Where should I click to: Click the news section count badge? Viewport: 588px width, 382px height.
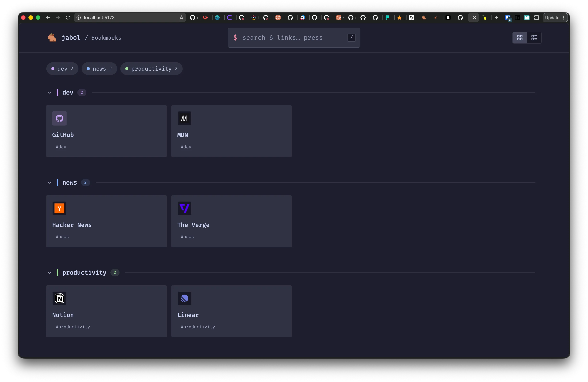(x=85, y=183)
